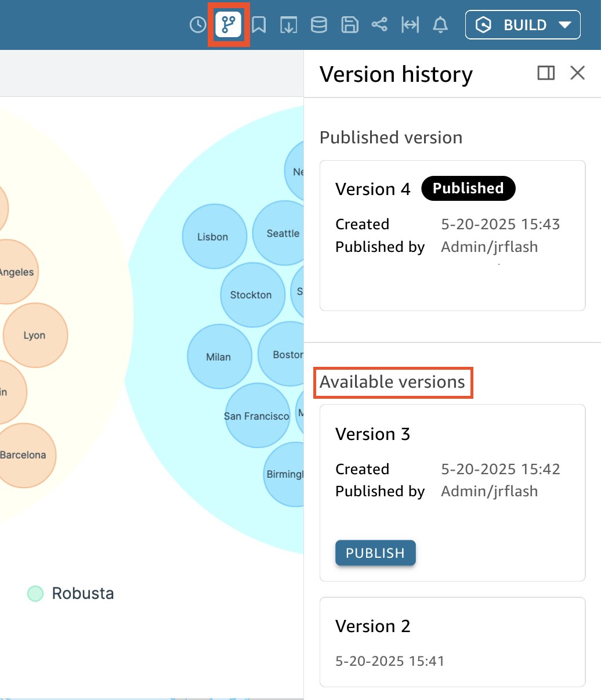The height and width of the screenshot is (700, 601).
Task: Click the Lyon orange bubble
Action: tap(35, 335)
